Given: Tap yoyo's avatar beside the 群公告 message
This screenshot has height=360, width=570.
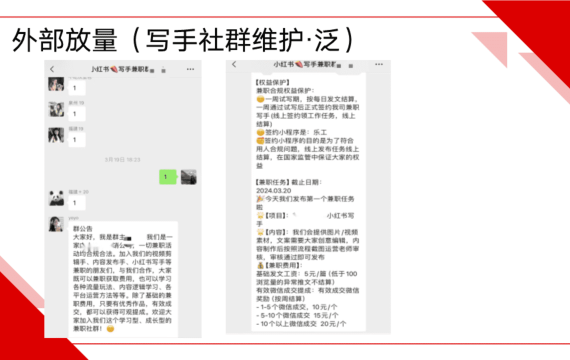Looking at the screenshot, I should 56,224.
